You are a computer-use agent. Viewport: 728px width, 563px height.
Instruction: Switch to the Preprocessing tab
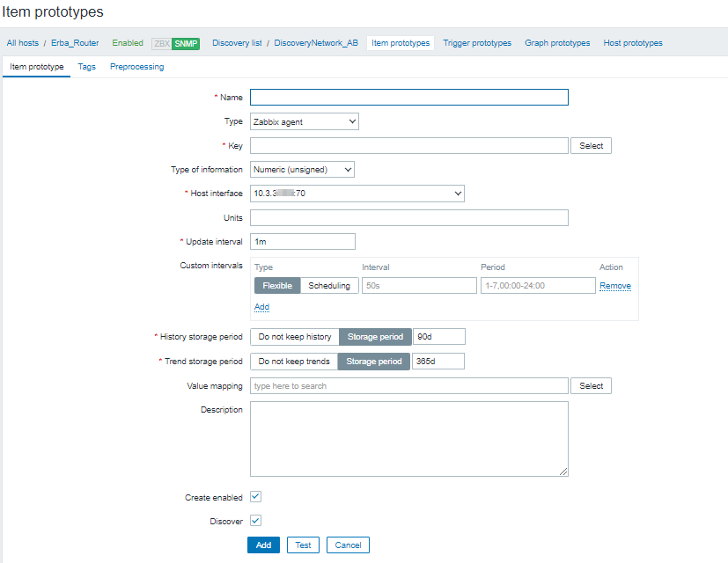[136, 67]
